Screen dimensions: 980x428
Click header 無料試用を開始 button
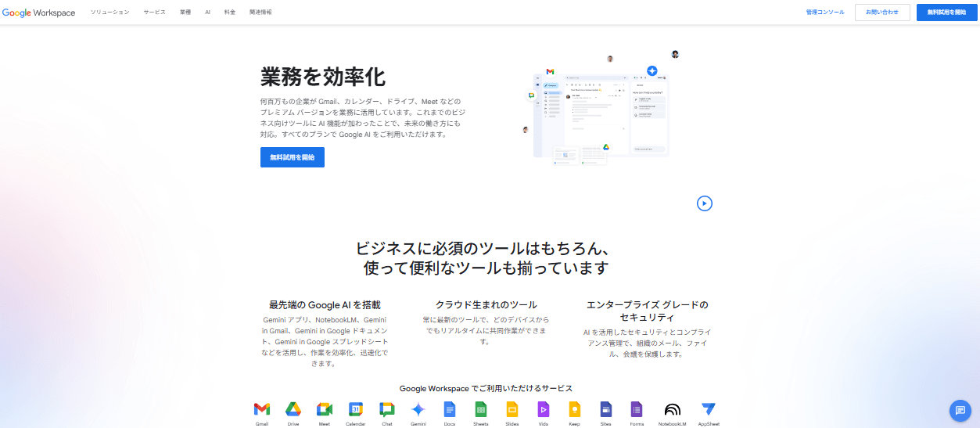pyautogui.click(x=946, y=13)
